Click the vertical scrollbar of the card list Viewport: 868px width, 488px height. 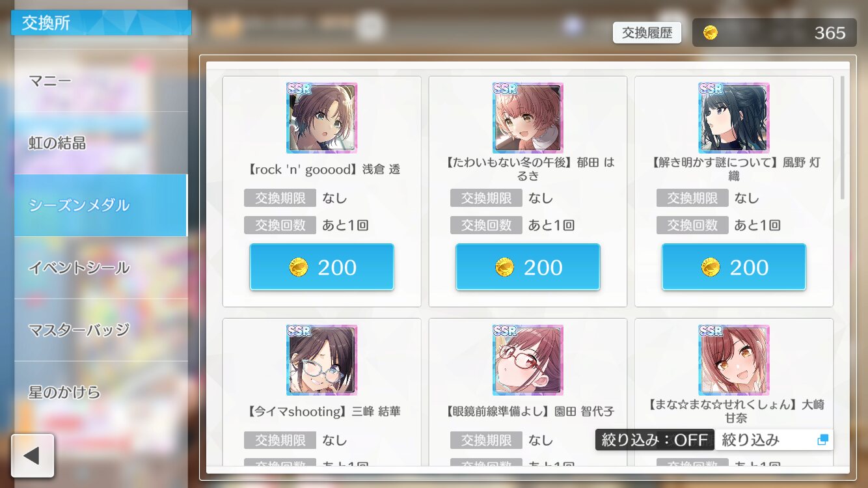click(x=843, y=137)
